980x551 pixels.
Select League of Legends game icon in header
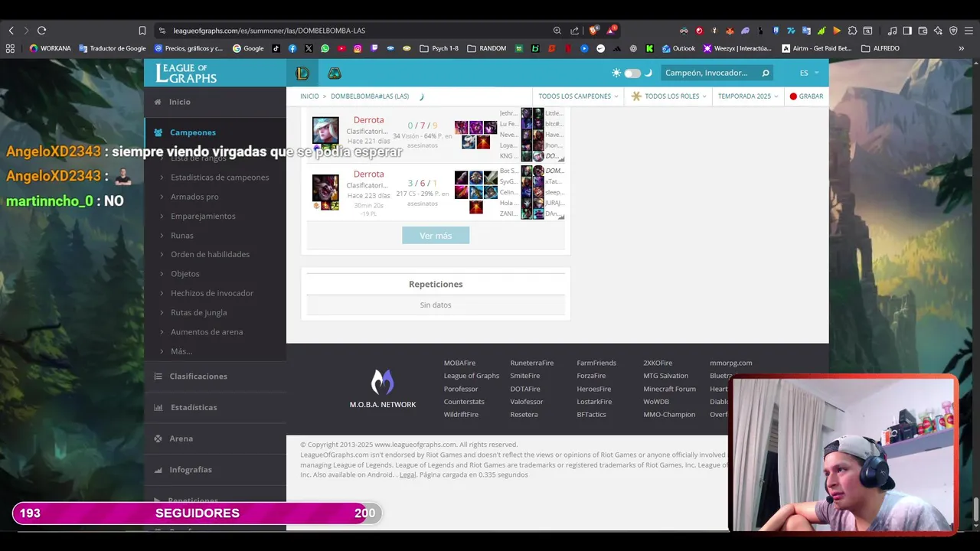pos(302,73)
